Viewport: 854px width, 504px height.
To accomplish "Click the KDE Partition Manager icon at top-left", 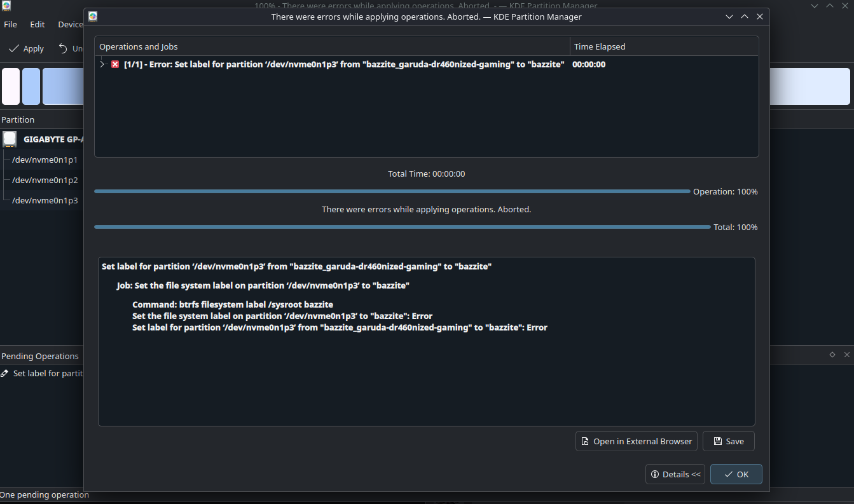I will point(6,6).
